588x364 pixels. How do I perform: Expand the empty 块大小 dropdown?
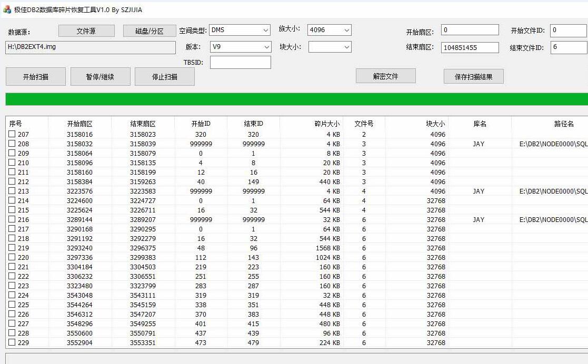(330, 47)
